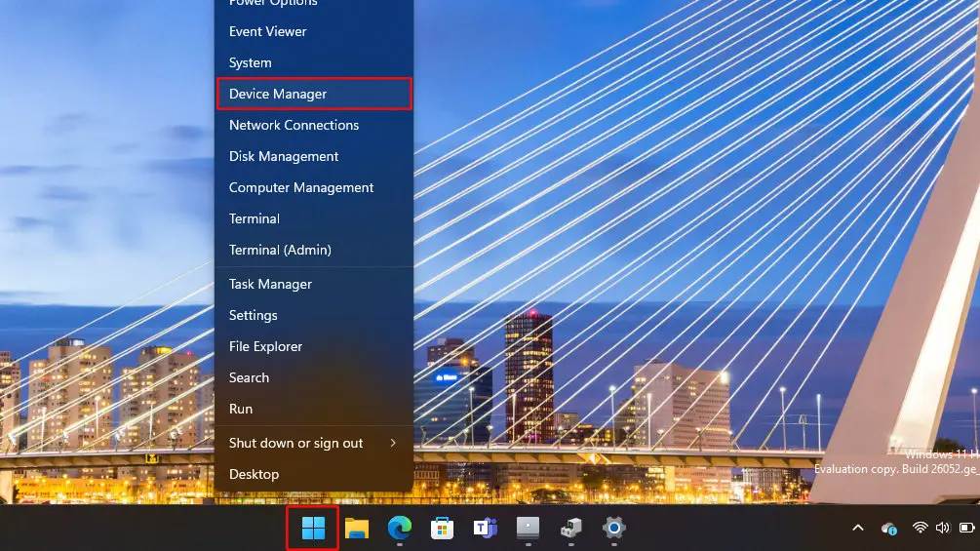Click the volume speaker tray icon
Viewport: 980px width, 551px height.
coord(942,528)
